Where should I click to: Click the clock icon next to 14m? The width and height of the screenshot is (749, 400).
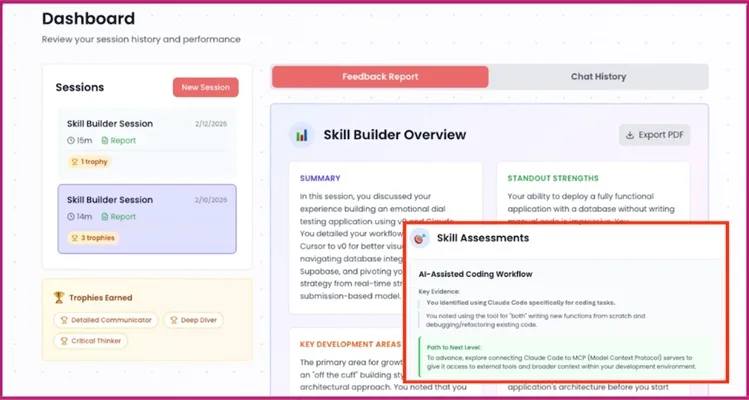72,216
